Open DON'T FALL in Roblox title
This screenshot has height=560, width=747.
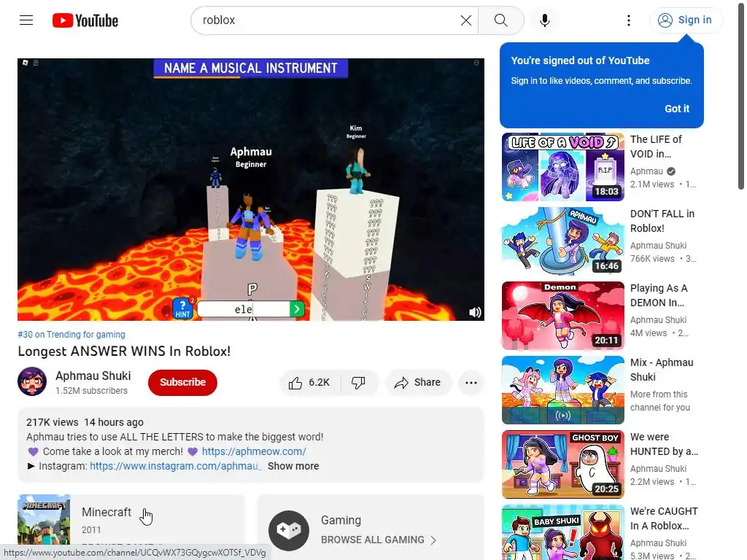pyautogui.click(x=662, y=221)
